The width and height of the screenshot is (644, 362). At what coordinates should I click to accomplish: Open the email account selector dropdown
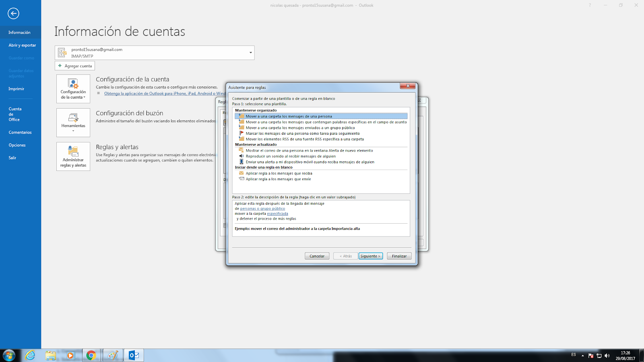point(250,53)
